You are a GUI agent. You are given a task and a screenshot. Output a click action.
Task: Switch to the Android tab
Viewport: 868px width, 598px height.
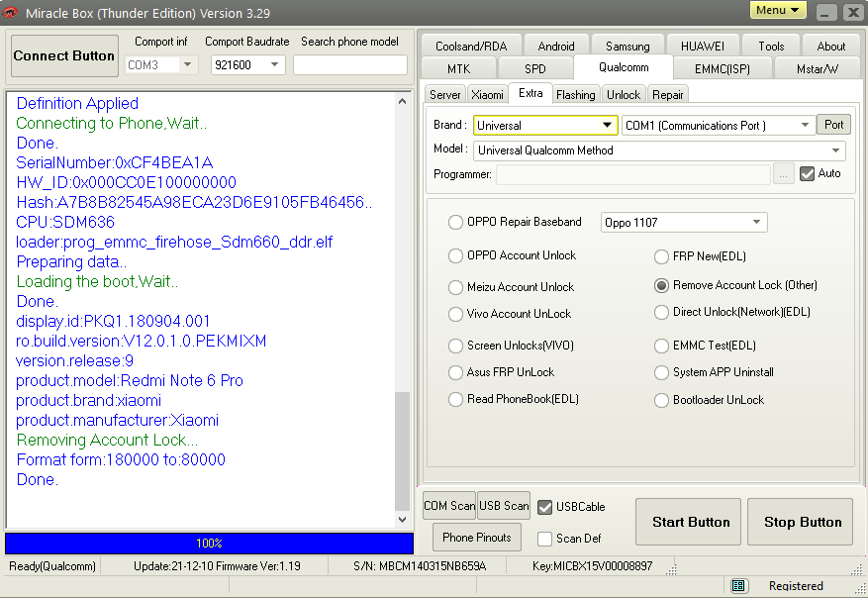(x=556, y=46)
